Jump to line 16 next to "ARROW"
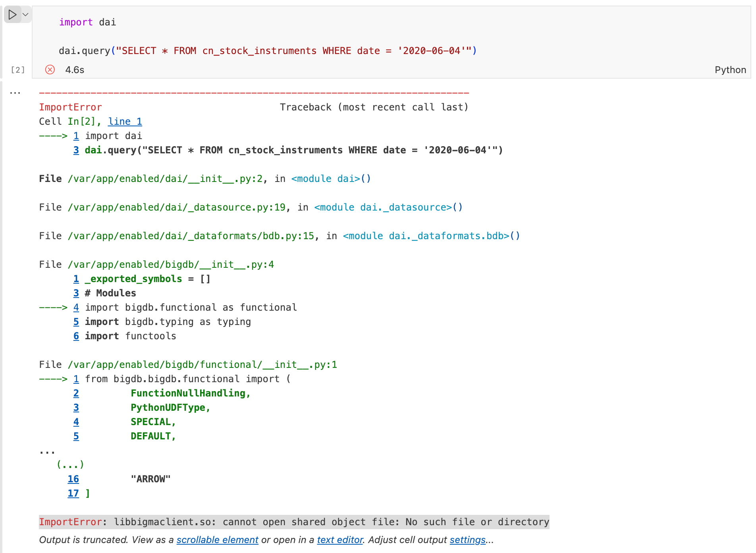The height and width of the screenshot is (553, 756). point(73,479)
